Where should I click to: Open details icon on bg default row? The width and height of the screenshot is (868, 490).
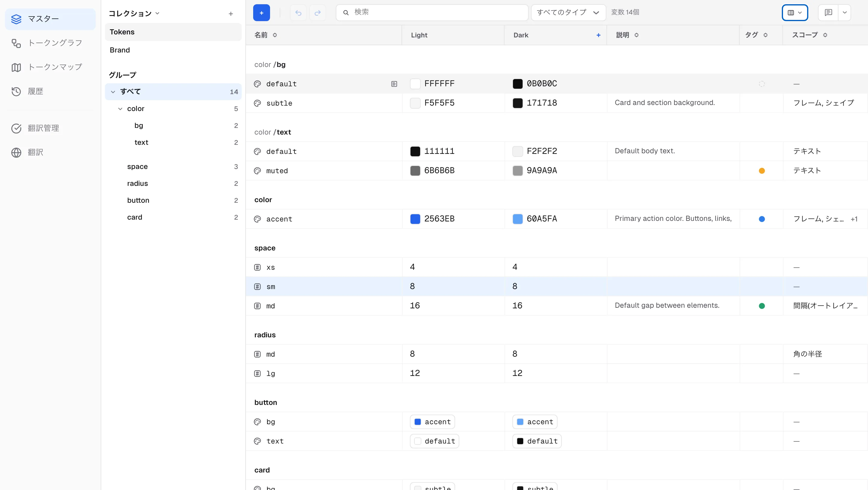(394, 84)
